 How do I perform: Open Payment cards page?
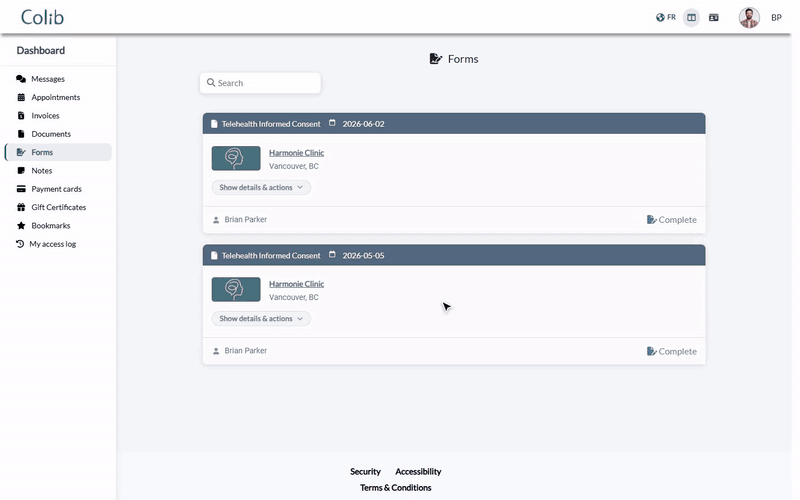coord(58,189)
